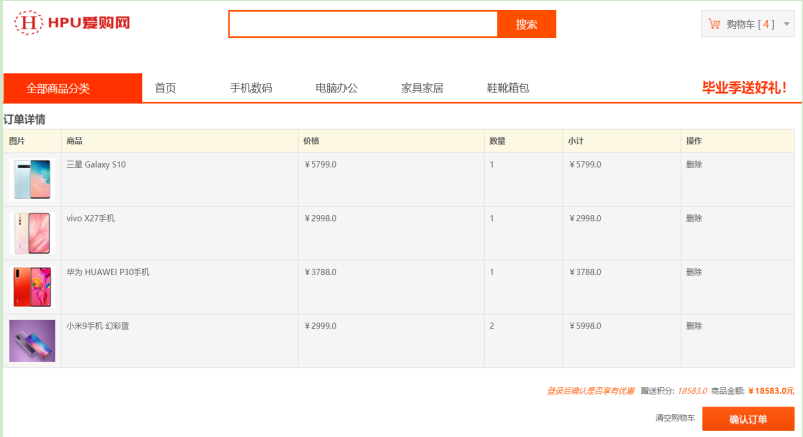Open Samsung Galaxy S10 product thumbnail
Image resolution: width=803 pixels, height=437 pixels.
32,179
